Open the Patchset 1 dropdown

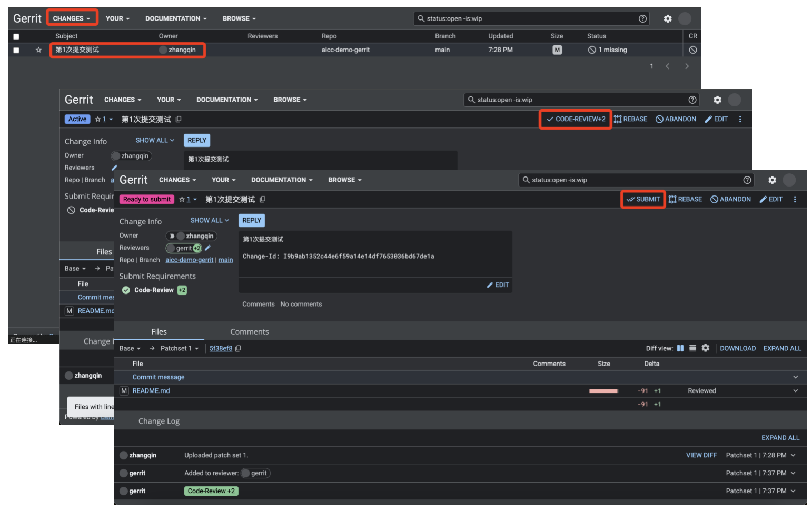[179, 348]
